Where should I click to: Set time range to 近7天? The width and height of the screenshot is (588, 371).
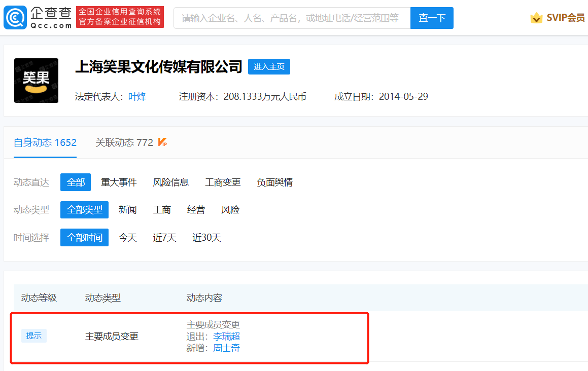pos(164,238)
